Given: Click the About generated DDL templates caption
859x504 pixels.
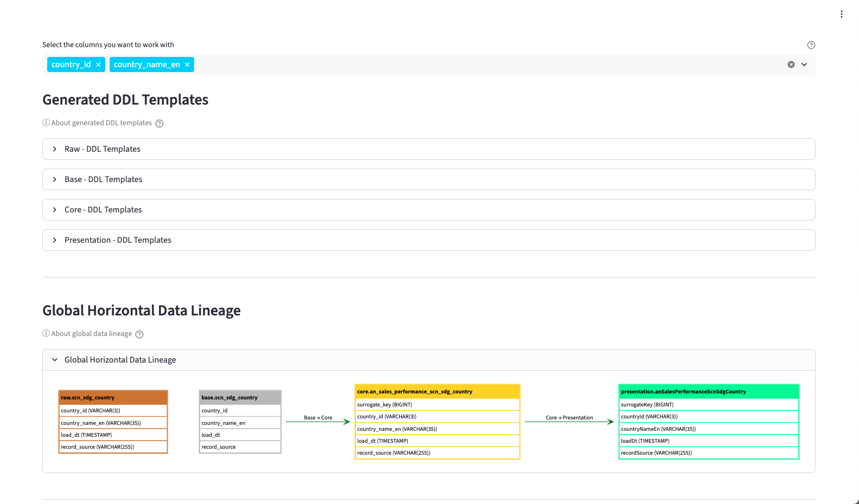Looking at the screenshot, I should (97, 123).
